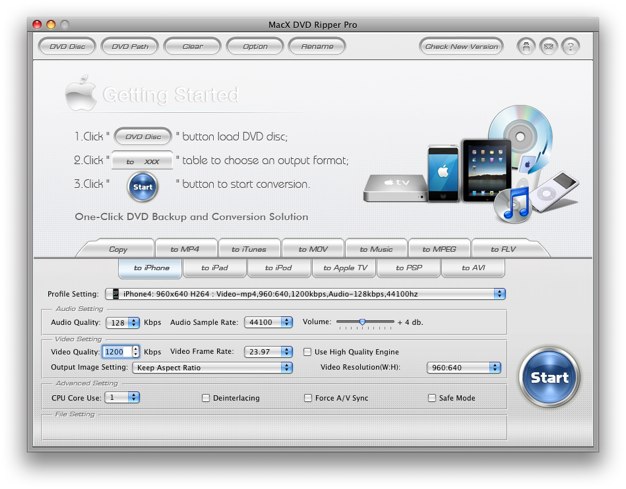Open the Profile Setting dropdown
The image size is (626, 489).
click(x=305, y=294)
